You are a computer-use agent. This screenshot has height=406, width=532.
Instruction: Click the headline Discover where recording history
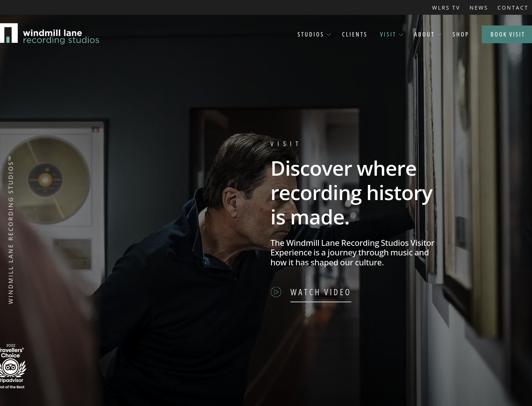[x=351, y=181]
